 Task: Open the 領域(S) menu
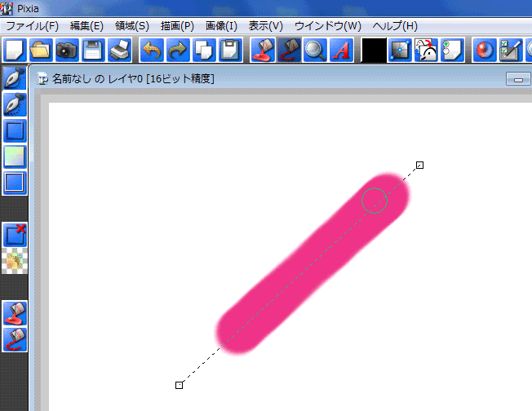pos(132,26)
